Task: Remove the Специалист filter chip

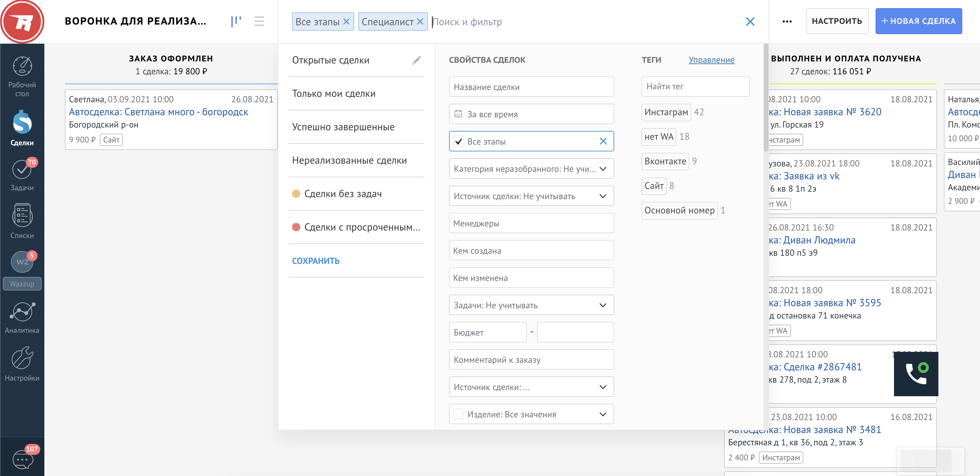Action: click(420, 22)
